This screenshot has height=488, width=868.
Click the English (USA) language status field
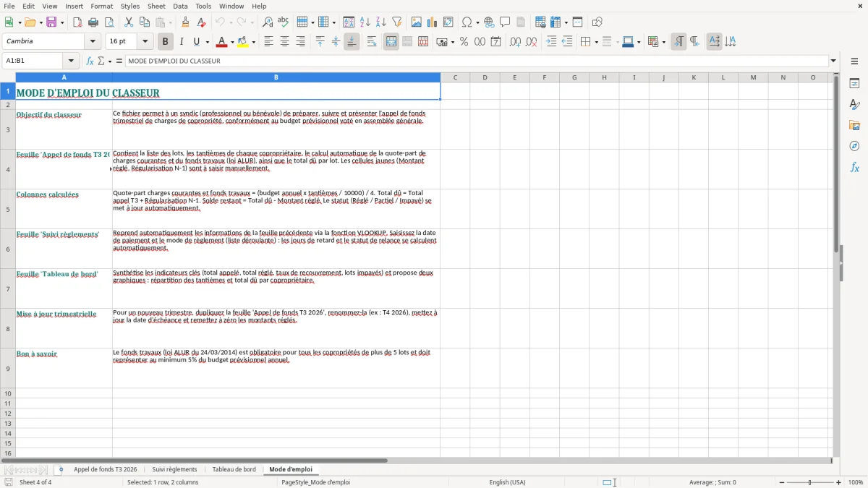tap(507, 482)
